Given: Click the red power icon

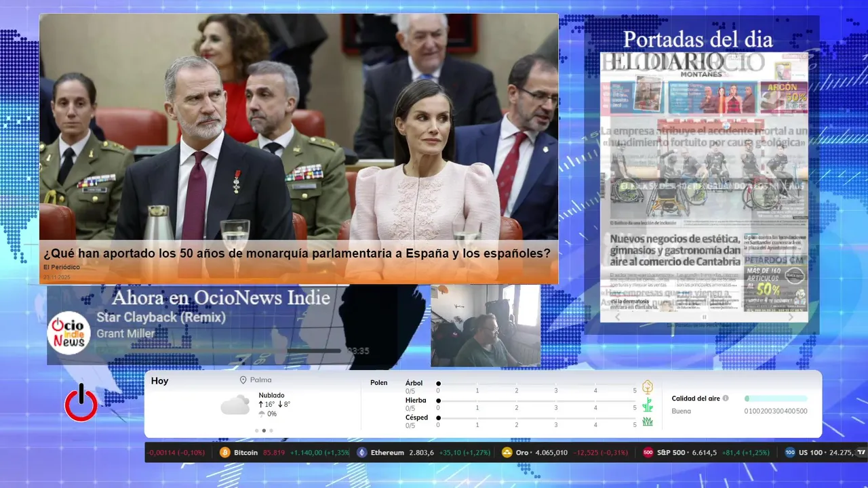Looking at the screenshot, I should point(81,403).
